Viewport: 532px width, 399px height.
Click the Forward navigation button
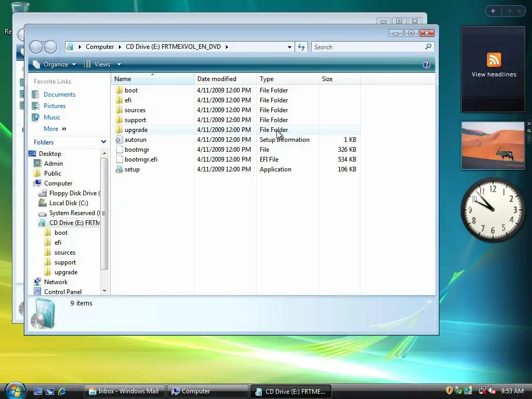[x=50, y=47]
